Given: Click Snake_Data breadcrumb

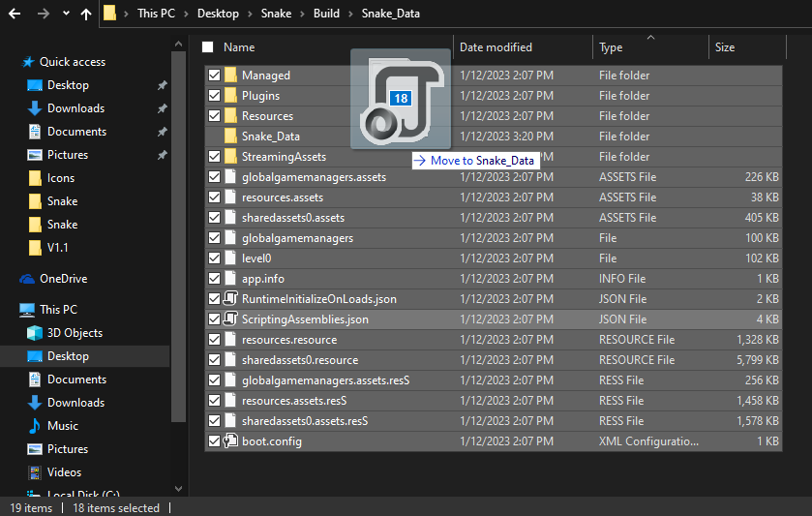Looking at the screenshot, I should (x=390, y=14).
